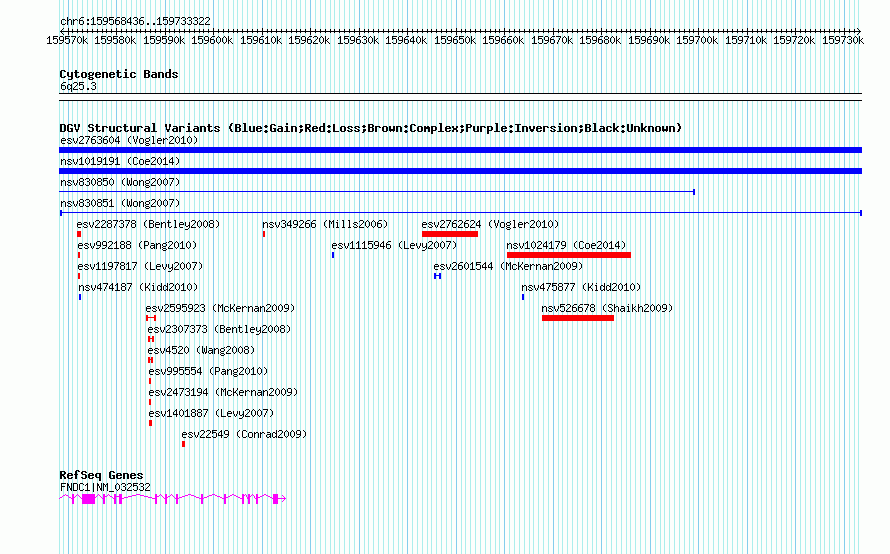Click esv2307373 (Bentley2008) label
The image size is (890, 554).
pyautogui.click(x=219, y=329)
